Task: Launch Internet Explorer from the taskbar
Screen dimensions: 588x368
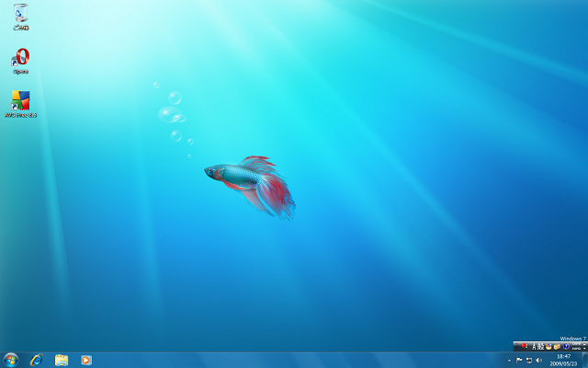Action: [x=37, y=360]
